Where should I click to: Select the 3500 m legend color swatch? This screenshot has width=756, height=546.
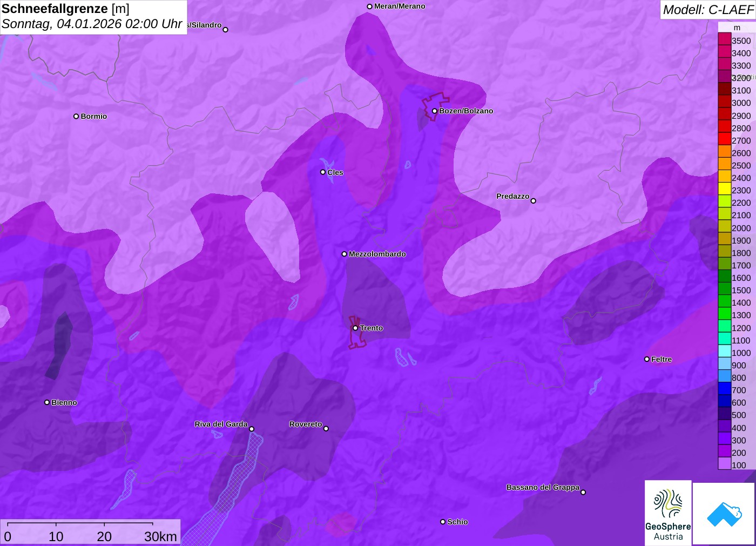coord(724,39)
